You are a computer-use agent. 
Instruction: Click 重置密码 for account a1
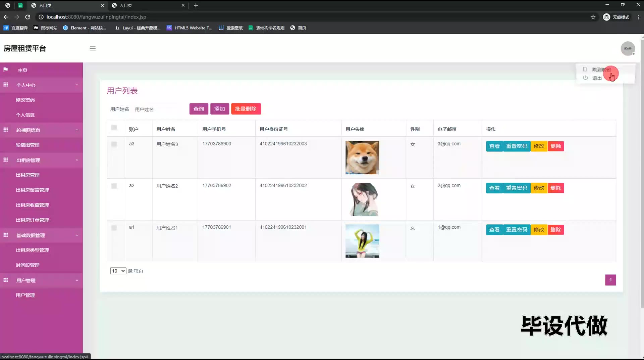517,230
